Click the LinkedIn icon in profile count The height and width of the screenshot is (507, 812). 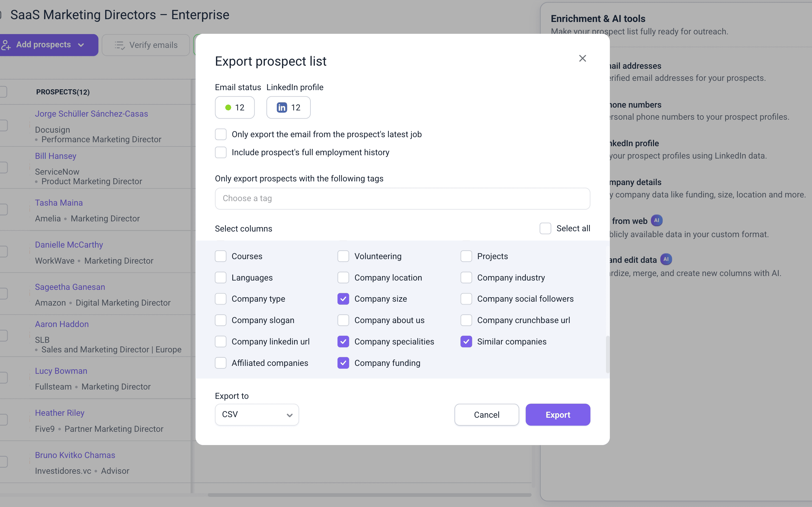tap(281, 107)
